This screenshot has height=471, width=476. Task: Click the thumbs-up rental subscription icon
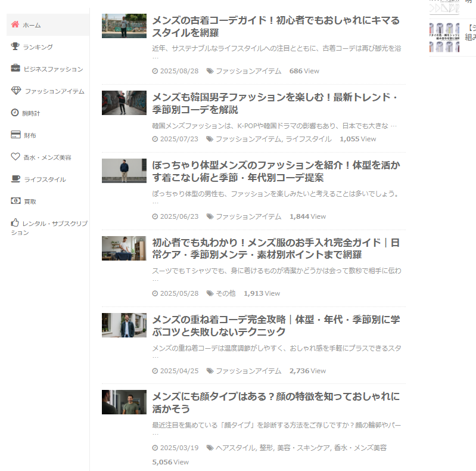coord(15,223)
